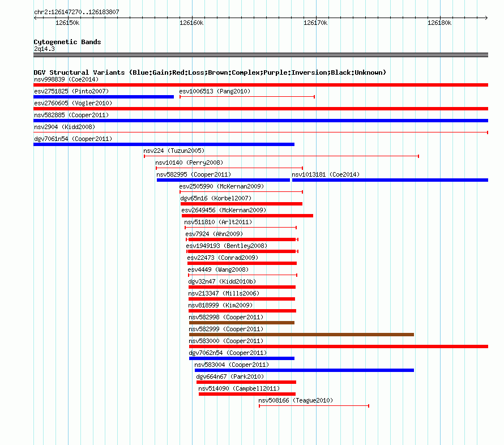Image resolution: width=504 pixels, height=445 pixels.
Task: Click the left arrow of the ruler
Action: 35,18
